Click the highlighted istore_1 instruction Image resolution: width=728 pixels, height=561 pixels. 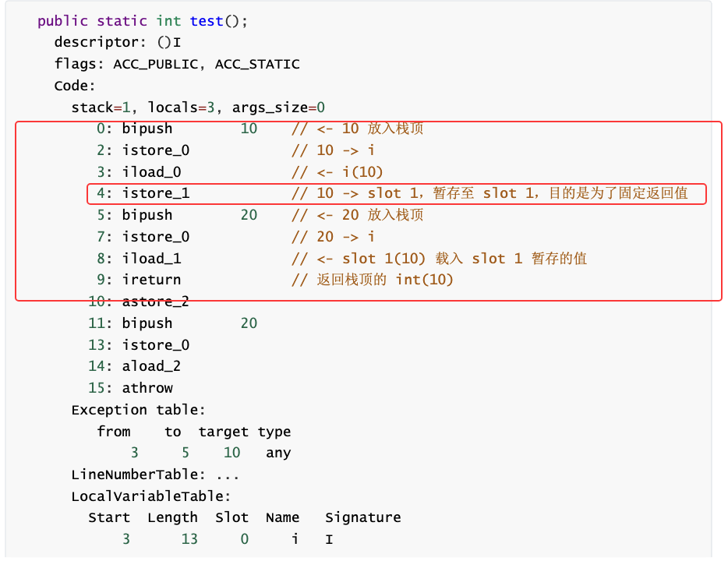[155, 193]
